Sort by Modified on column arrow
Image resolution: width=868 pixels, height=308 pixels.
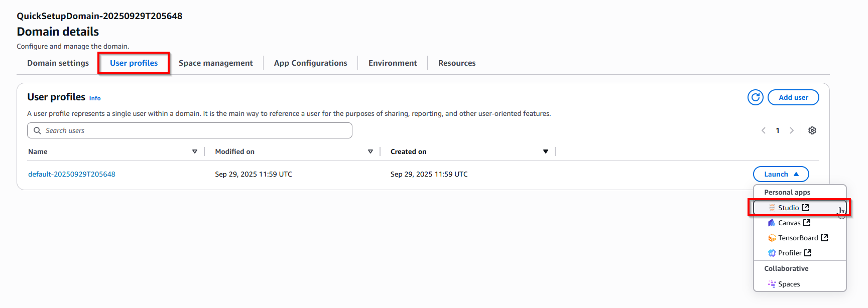pos(370,151)
